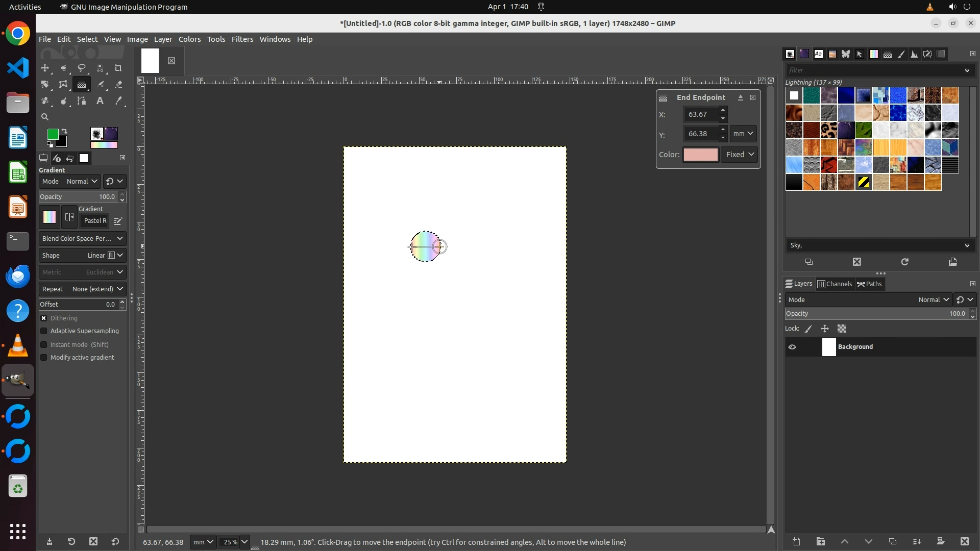Swap foreground and background colors
Viewport: 980px width, 551px height.
tap(65, 131)
